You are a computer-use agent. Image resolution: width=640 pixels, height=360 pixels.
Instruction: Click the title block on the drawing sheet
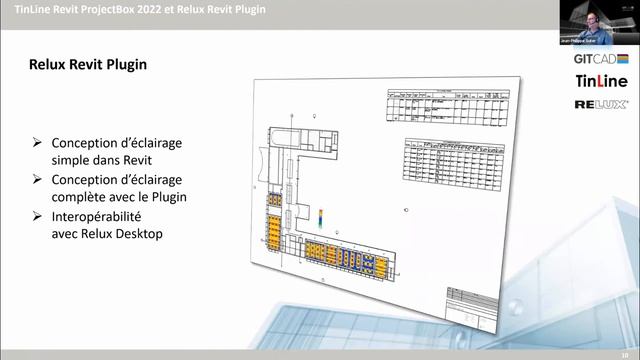tap(471, 310)
